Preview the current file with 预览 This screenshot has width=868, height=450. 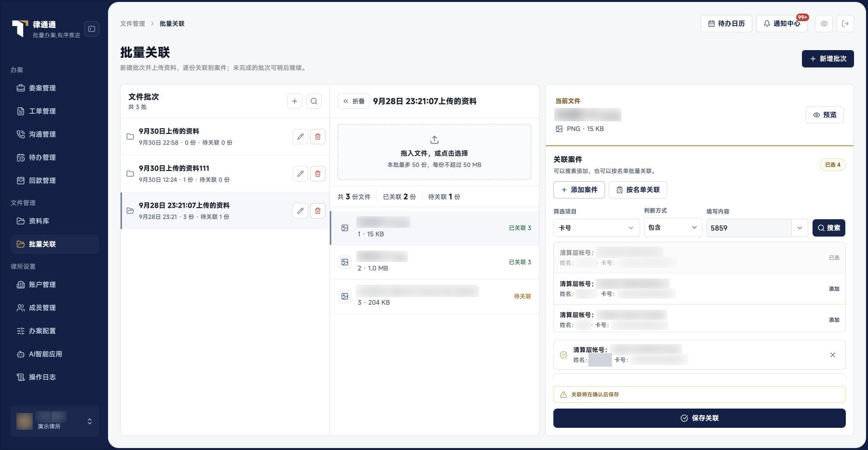pyautogui.click(x=825, y=115)
